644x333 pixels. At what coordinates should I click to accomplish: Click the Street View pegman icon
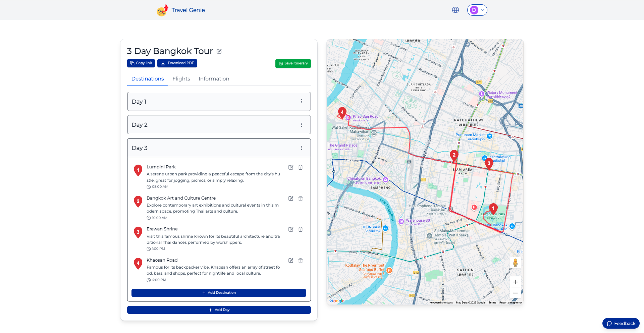[516, 263]
